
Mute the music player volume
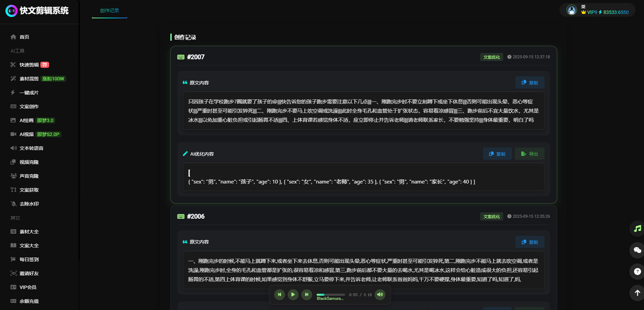380,294
